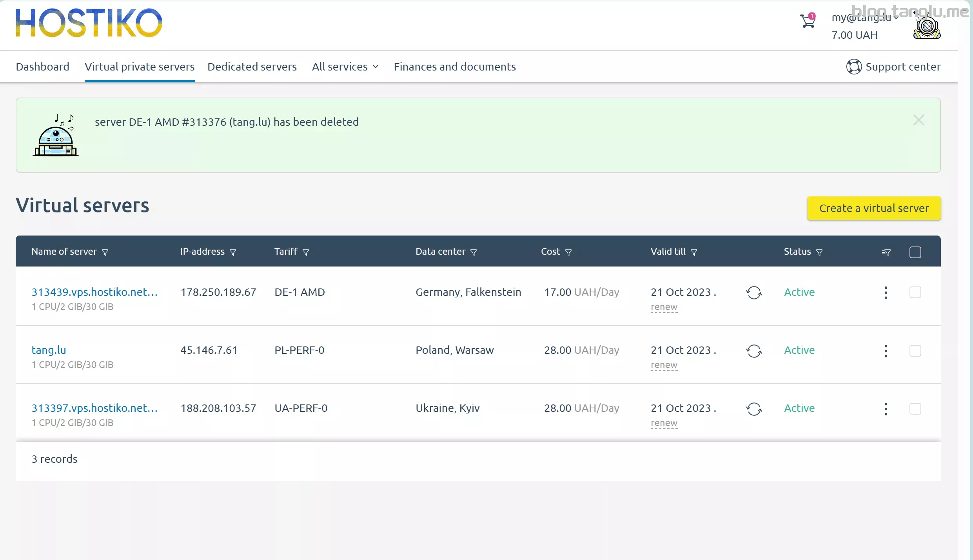The height and width of the screenshot is (560, 973).
Task: Filter by Name of server column
Action: pos(105,252)
